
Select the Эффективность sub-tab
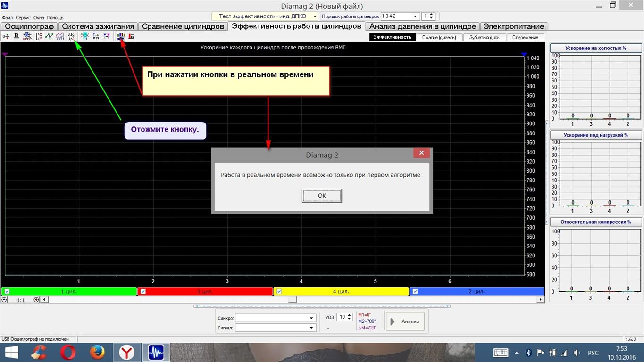pos(392,37)
